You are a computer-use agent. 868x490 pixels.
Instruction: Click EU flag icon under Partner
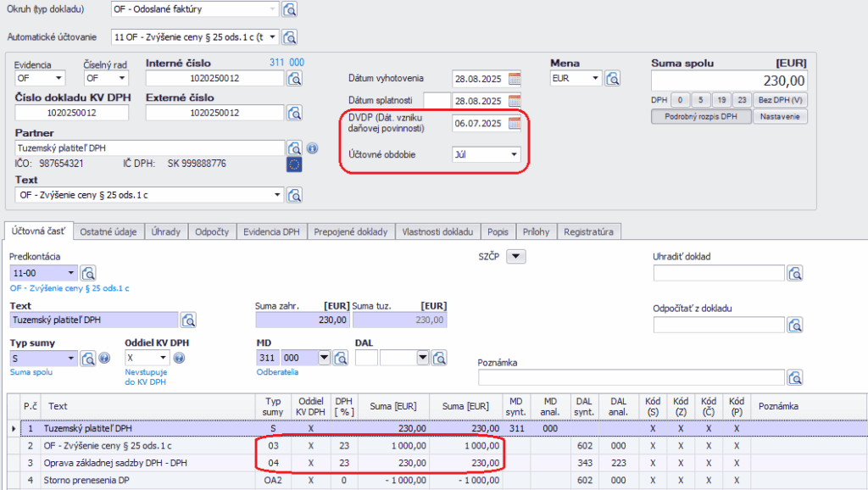[294, 164]
